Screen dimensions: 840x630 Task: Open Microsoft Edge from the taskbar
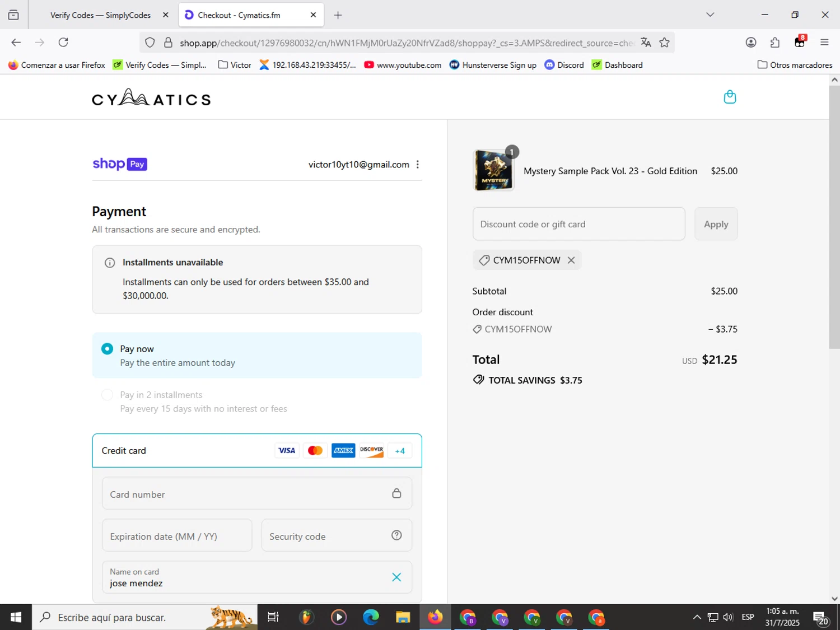371,617
